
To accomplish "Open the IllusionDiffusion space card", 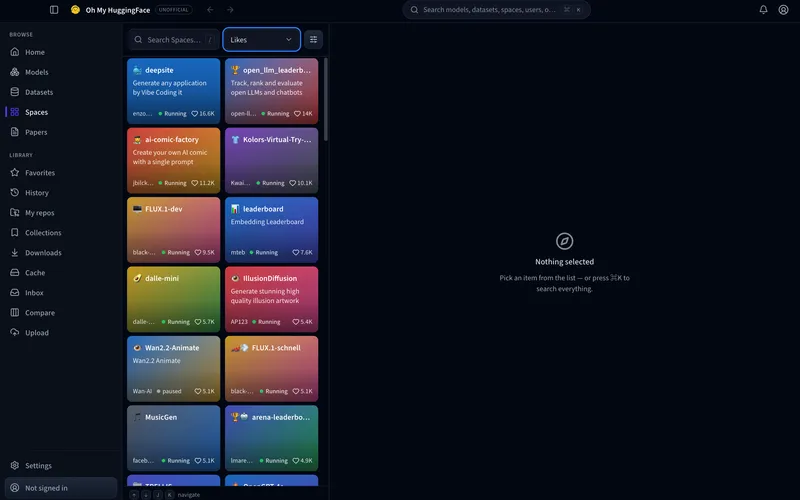I will coord(271,299).
